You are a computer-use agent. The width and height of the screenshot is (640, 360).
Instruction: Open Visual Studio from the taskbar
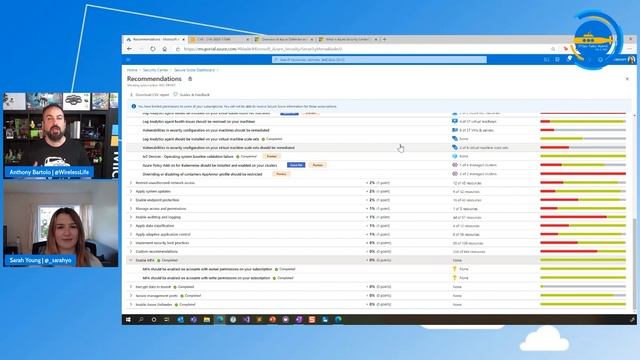(x=246, y=320)
